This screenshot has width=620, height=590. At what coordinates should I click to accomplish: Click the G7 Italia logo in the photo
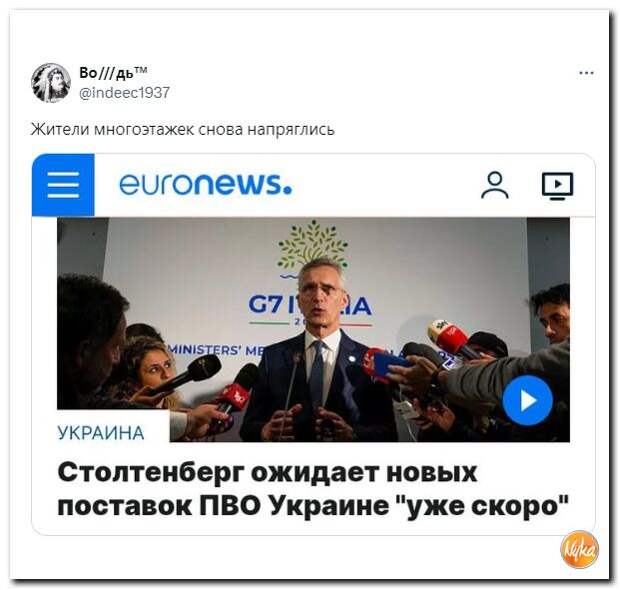click(x=310, y=306)
